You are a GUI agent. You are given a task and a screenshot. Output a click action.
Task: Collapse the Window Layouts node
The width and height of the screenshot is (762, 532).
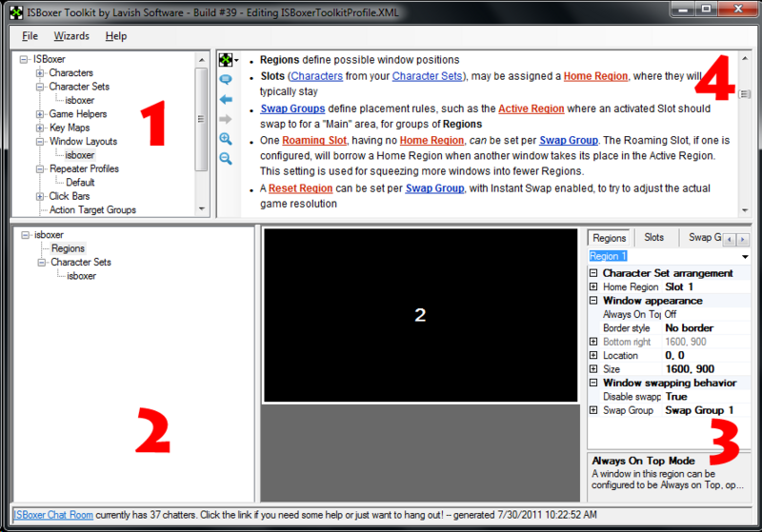[x=40, y=142]
